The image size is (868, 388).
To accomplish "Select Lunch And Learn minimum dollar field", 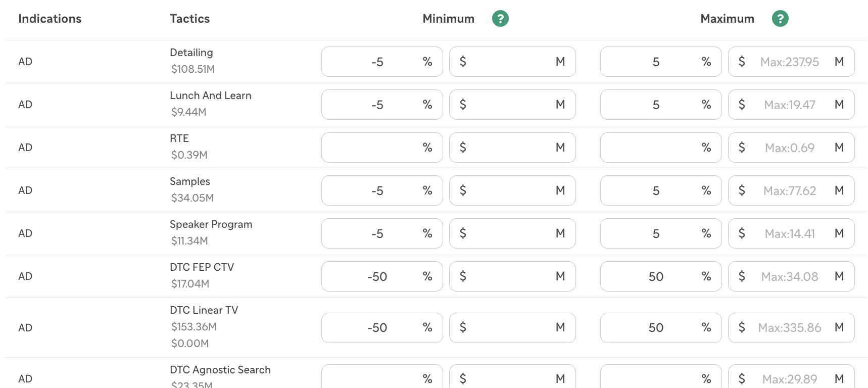I will click(x=512, y=105).
